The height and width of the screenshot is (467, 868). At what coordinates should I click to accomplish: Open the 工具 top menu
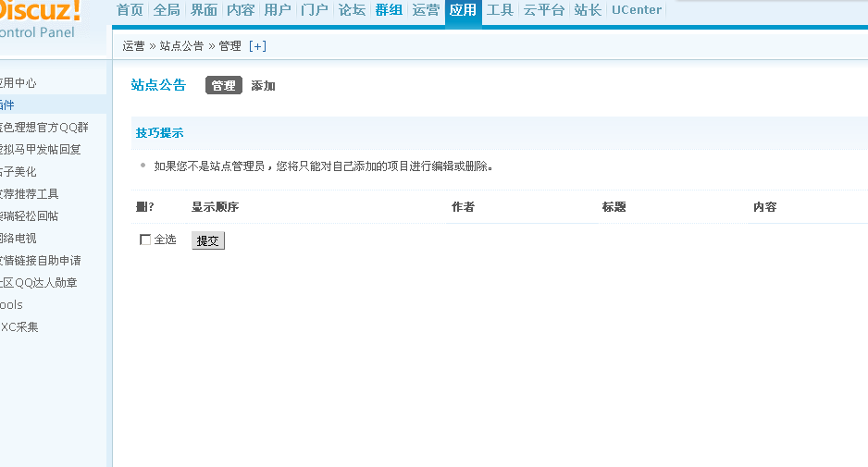click(500, 10)
